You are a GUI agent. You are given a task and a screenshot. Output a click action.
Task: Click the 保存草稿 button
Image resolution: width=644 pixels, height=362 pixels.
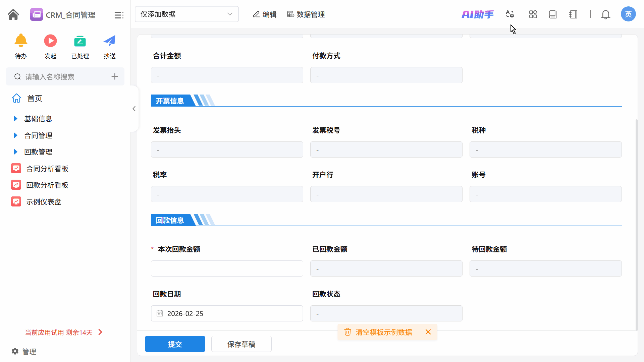[241, 344]
